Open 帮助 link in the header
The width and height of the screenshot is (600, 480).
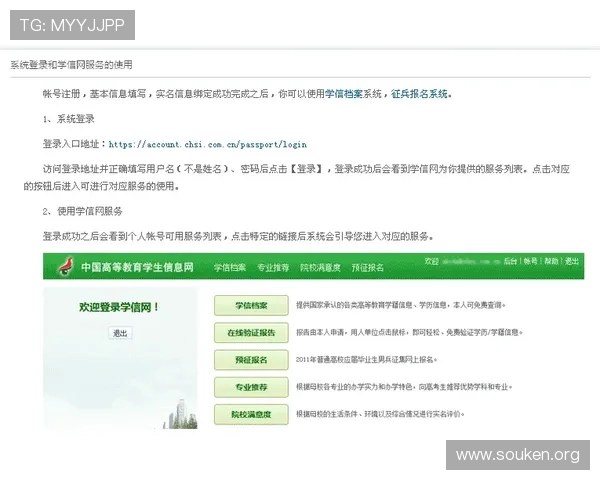pyautogui.click(x=551, y=261)
